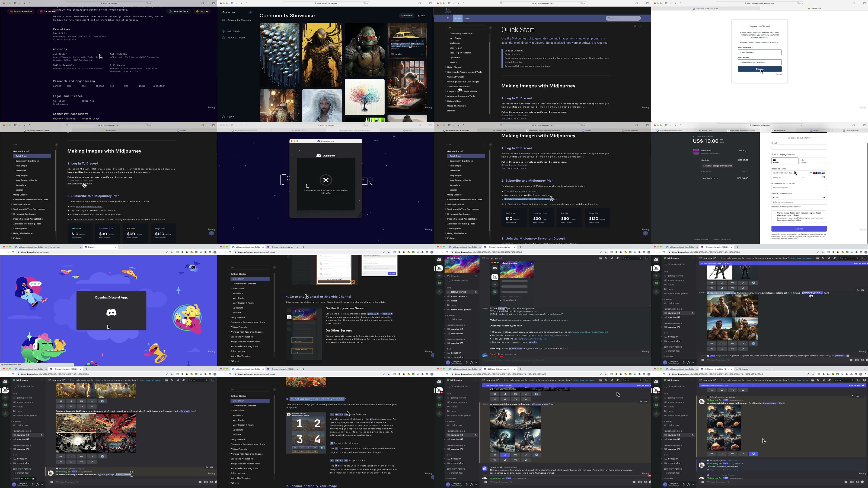The width and height of the screenshot is (868, 488).
Task: Open gift icon in the 13-new-messages Discord message bar
Action: 634,482
